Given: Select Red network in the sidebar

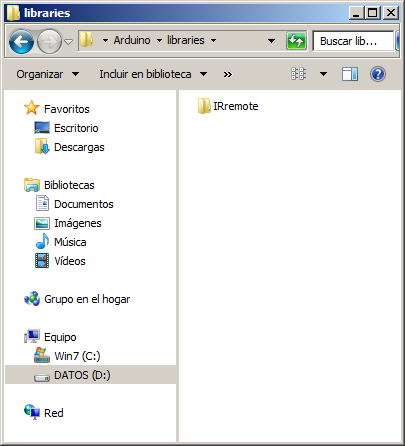Looking at the screenshot, I should [44, 413].
